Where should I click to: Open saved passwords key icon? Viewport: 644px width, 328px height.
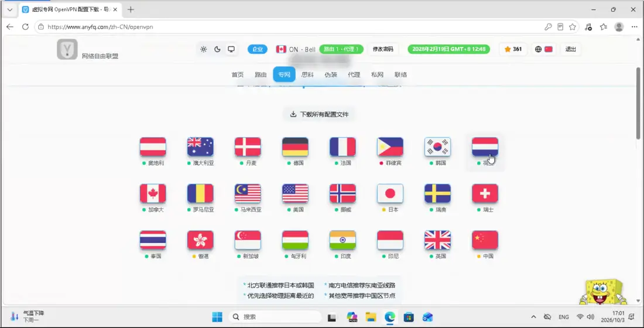[x=548, y=27]
